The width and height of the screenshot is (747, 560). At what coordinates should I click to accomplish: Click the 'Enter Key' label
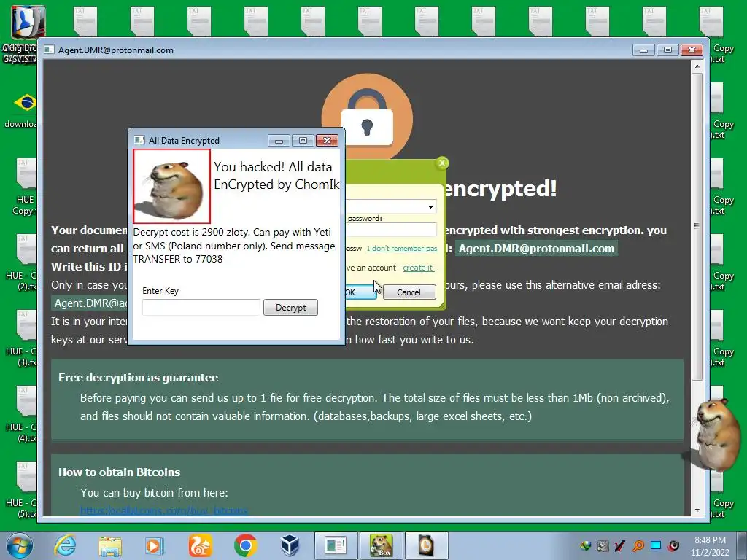pyautogui.click(x=160, y=291)
